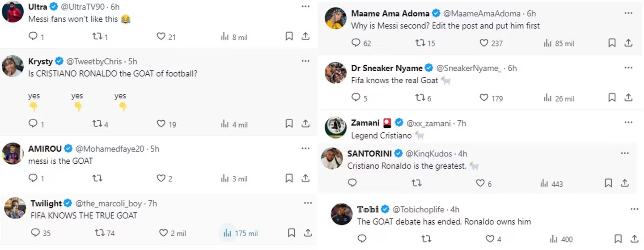Open SANTORINI's profile avatar

pyautogui.click(x=332, y=158)
